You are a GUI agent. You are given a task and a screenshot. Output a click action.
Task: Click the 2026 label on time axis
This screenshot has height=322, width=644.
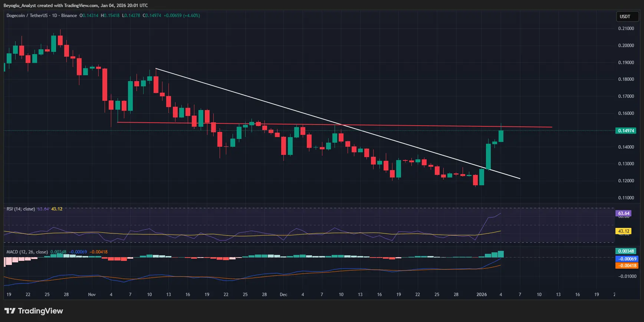[482, 295]
